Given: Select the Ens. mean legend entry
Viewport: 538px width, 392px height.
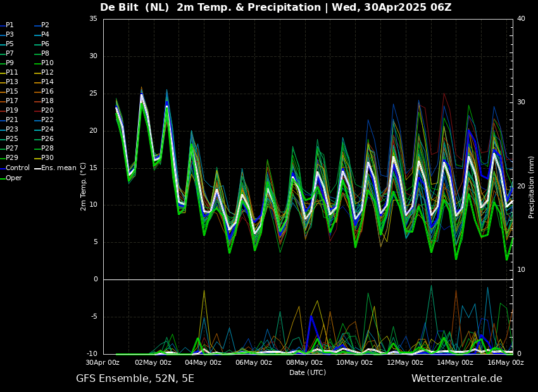Looking at the screenshot, I should [x=59, y=168].
